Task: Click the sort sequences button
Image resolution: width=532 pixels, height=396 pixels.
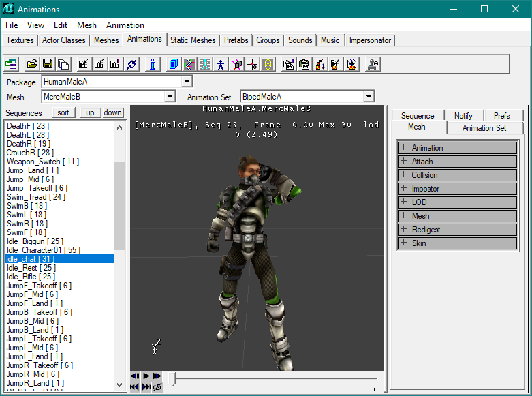Action: tap(63, 112)
